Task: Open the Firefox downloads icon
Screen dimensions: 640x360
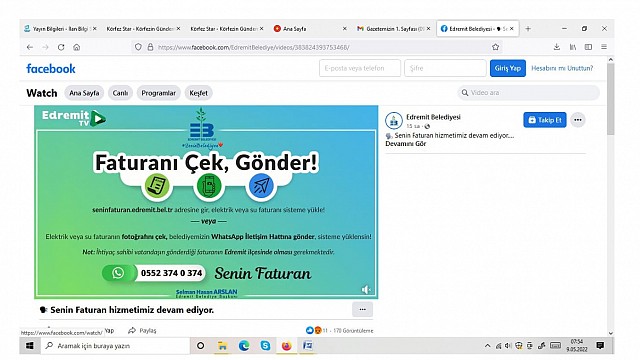Action: point(557,47)
